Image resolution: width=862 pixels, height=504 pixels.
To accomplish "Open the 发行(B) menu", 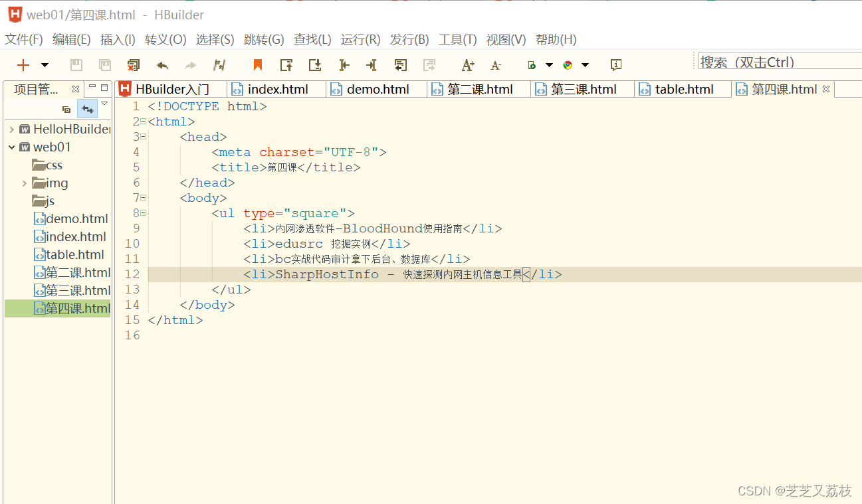I will pyautogui.click(x=409, y=40).
